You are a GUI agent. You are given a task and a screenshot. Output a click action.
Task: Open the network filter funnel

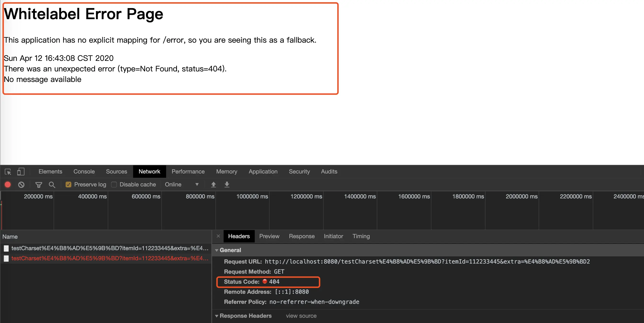(x=39, y=185)
